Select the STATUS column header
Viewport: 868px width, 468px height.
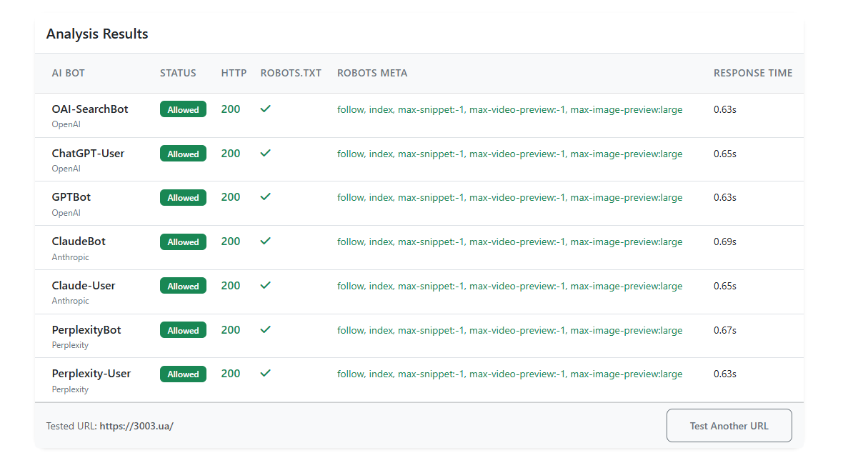[178, 73]
